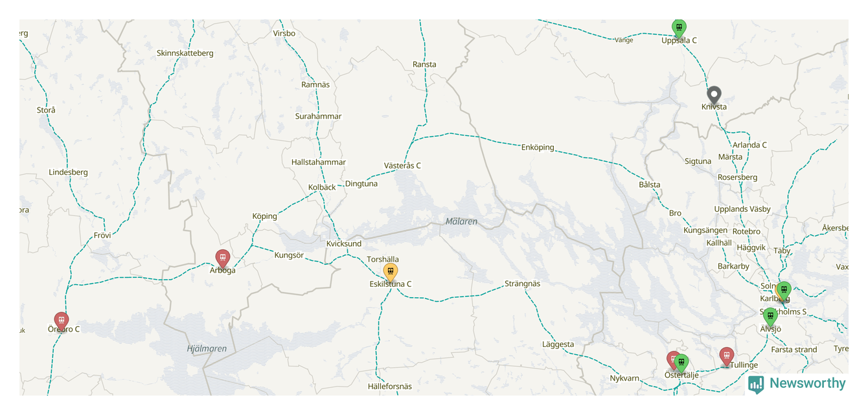Click the green train marker at Södertälje

coord(681,364)
